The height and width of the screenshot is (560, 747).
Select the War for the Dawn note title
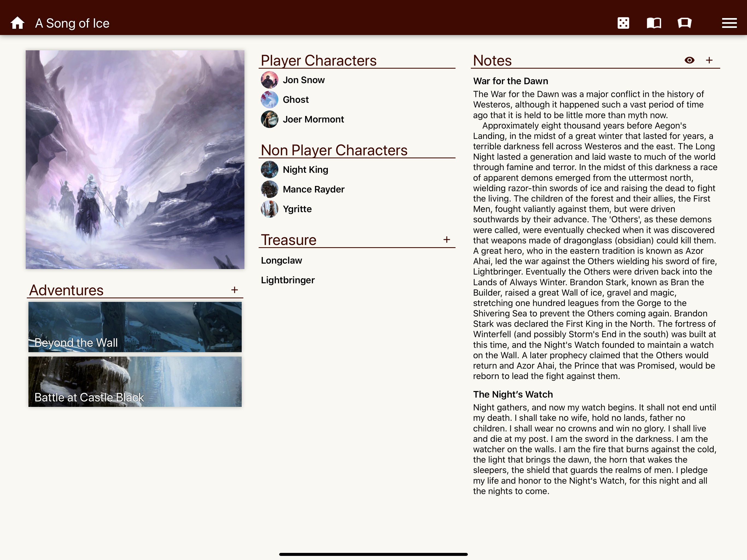pos(510,81)
